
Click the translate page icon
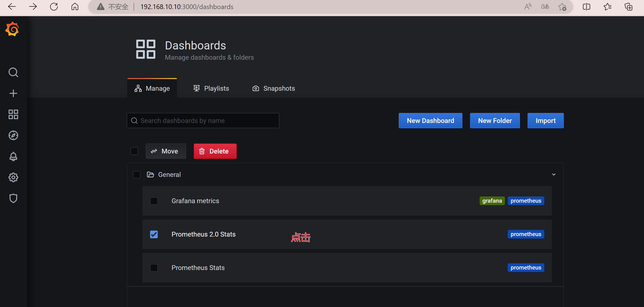[x=545, y=7]
